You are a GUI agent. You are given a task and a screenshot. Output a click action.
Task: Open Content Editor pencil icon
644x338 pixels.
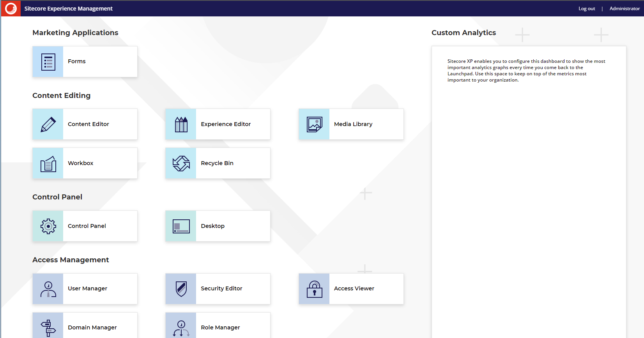pos(48,124)
